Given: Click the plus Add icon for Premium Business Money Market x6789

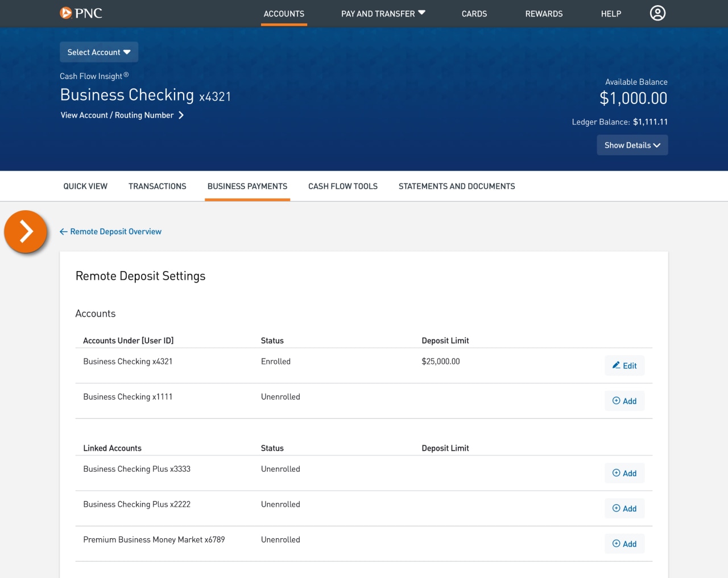Looking at the screenshot, I should (616, 543).
